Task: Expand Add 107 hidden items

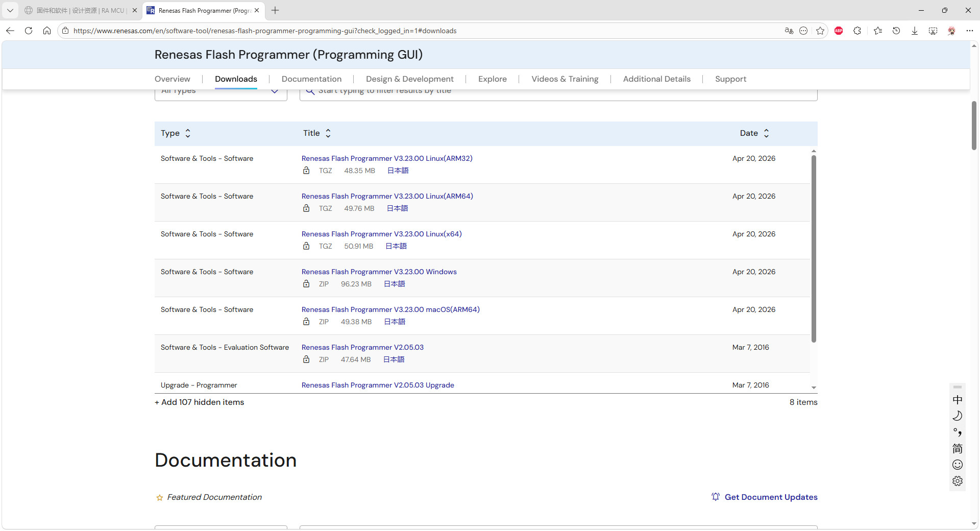Action: [x=200, y=402]
